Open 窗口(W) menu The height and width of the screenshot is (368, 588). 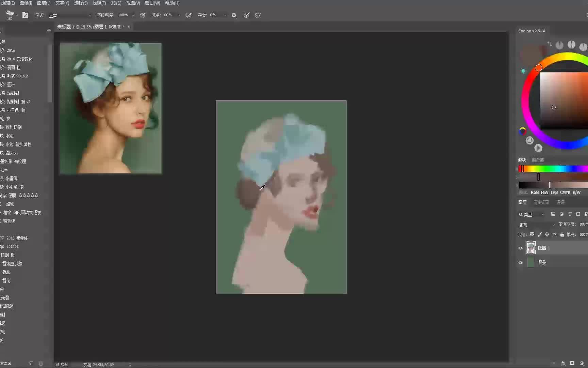click(152, 3)
